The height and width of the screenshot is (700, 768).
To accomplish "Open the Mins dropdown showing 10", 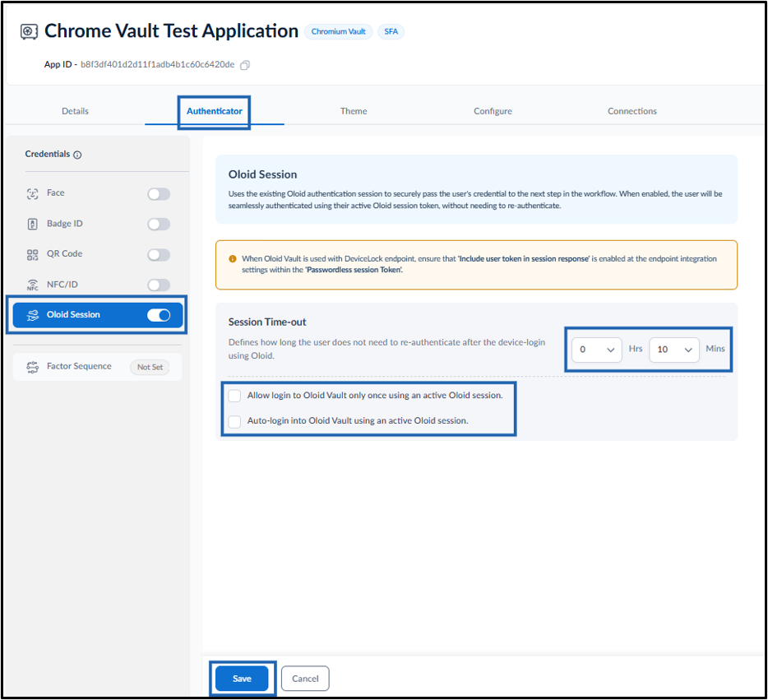I will pos(674,350).
